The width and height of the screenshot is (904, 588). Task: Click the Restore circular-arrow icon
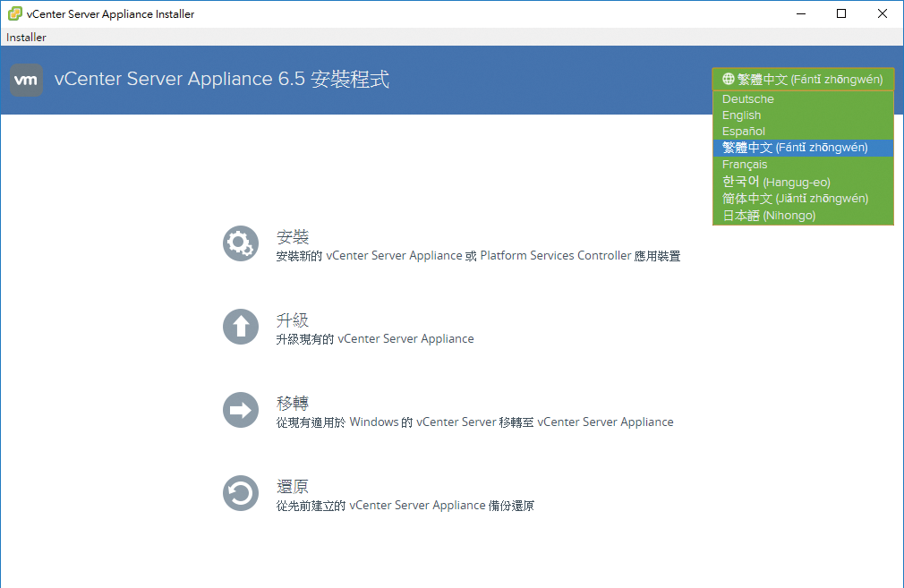point(241,493)
